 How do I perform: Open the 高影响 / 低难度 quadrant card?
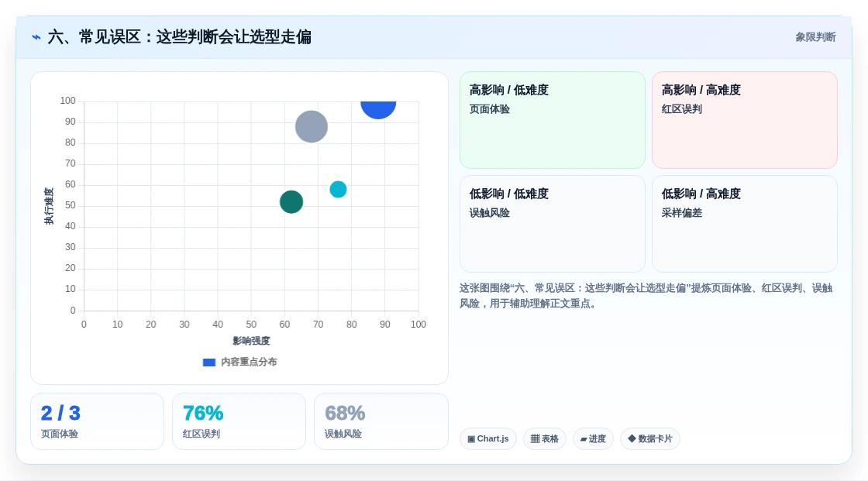pos(553,120)
